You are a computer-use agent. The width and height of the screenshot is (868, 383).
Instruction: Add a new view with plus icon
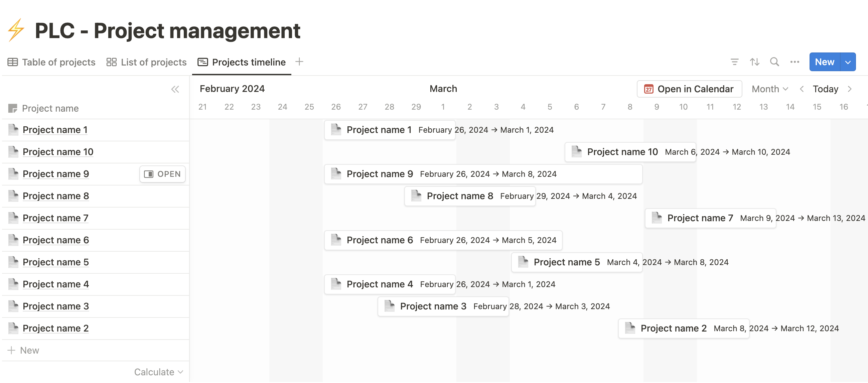[x=299, y=62]
